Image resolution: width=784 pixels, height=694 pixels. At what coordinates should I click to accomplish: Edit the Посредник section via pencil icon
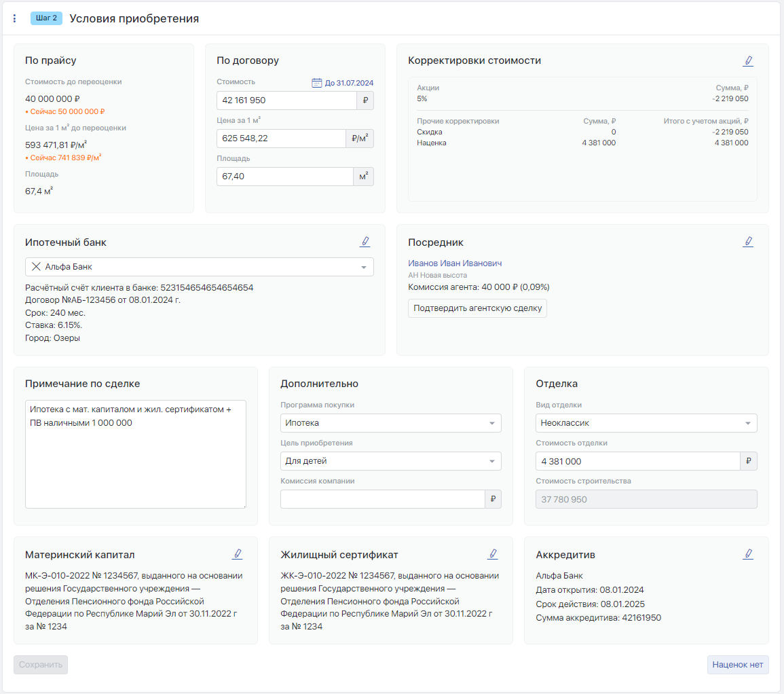pos(748,242)
